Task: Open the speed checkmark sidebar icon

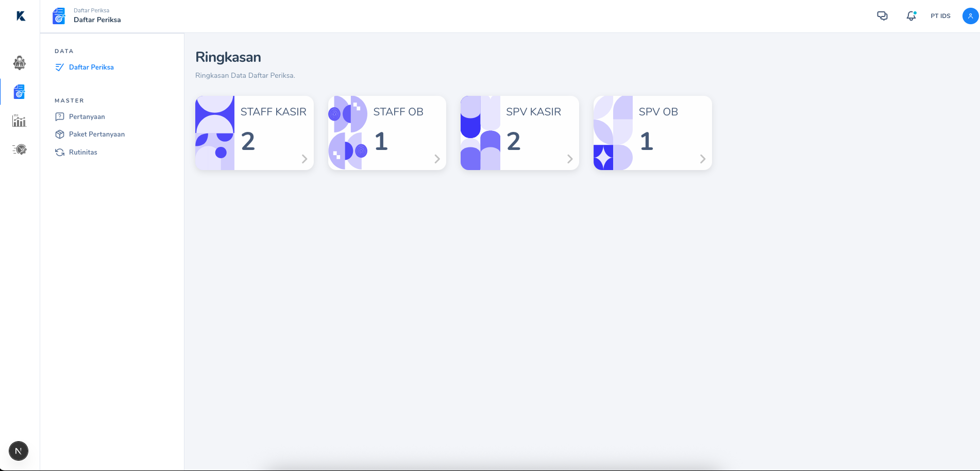Action: [x=20, y=149]
